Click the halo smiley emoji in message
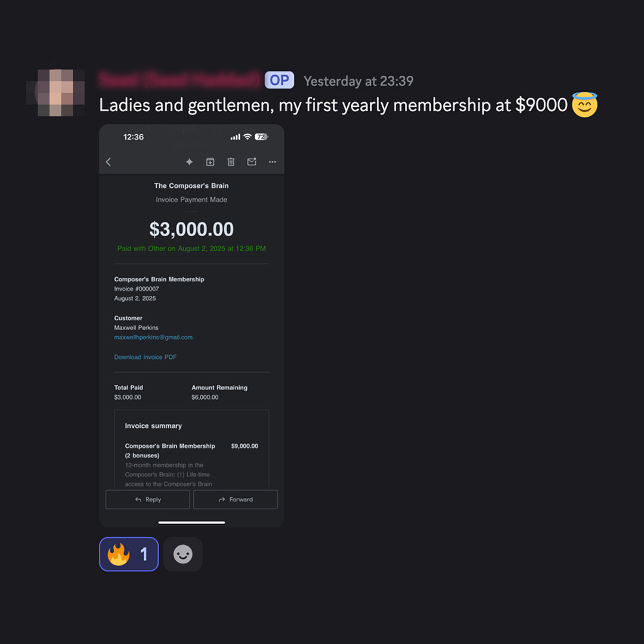Viewport: 644px width, 644px height. (584, 105)
